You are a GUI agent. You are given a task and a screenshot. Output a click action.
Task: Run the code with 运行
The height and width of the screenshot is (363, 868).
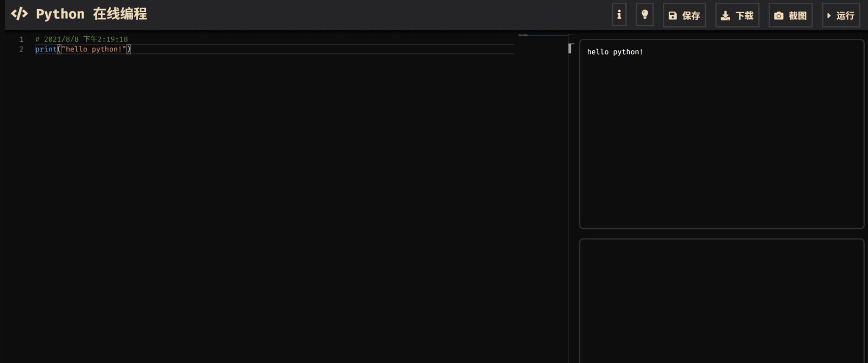[841, 16]
